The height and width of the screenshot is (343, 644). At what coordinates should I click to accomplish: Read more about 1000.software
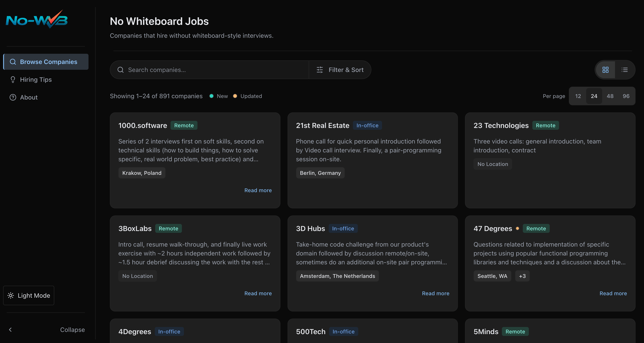[x=258, y=190]
